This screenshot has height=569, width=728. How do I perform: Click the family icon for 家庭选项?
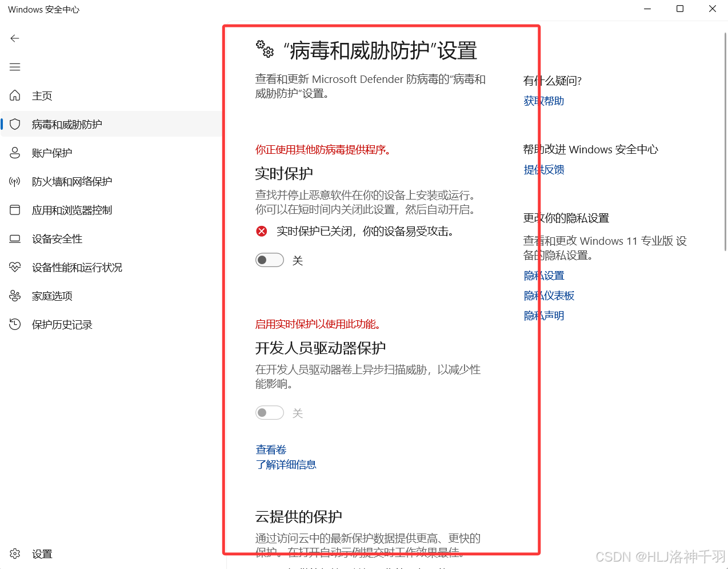click(15, 296)
